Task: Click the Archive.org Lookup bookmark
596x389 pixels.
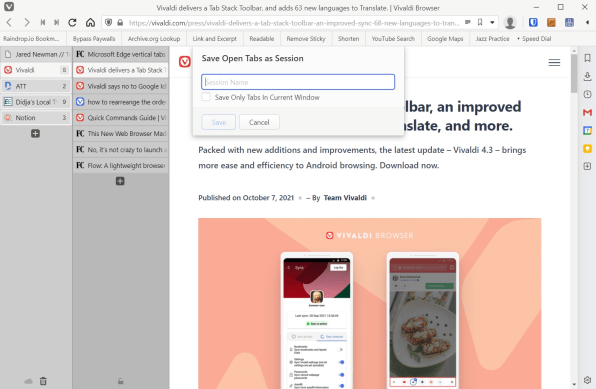Action: point(154,38)
